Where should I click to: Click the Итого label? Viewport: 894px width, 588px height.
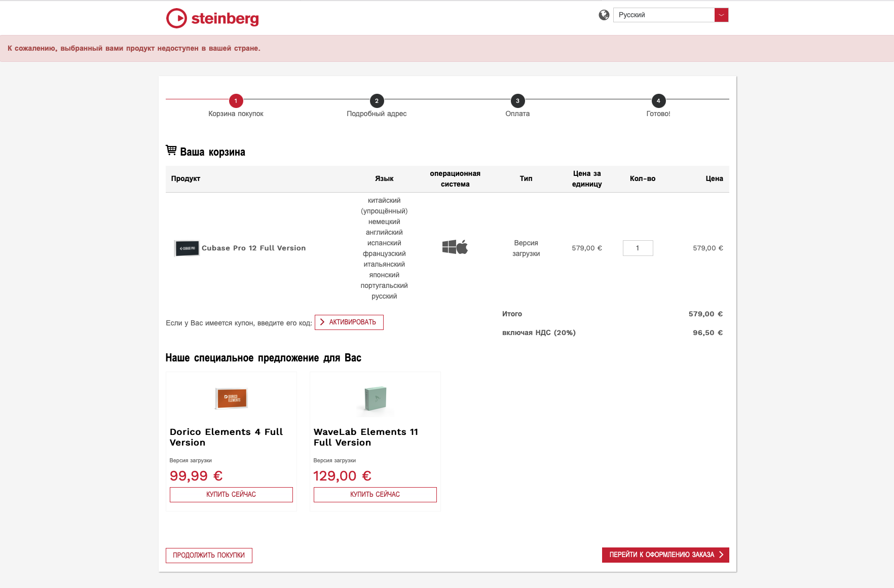tap(512, 314)
